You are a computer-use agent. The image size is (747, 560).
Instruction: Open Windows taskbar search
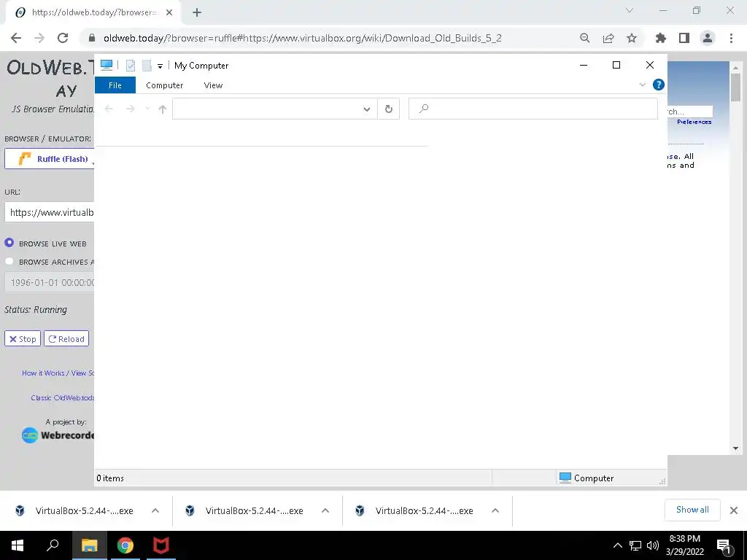(53, 545)
